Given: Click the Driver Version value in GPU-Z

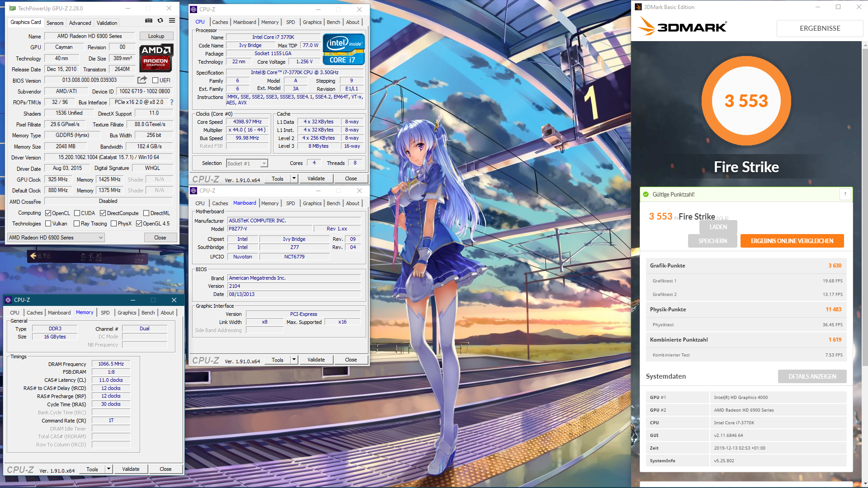Looking at the screenshot, I should 108,157.
